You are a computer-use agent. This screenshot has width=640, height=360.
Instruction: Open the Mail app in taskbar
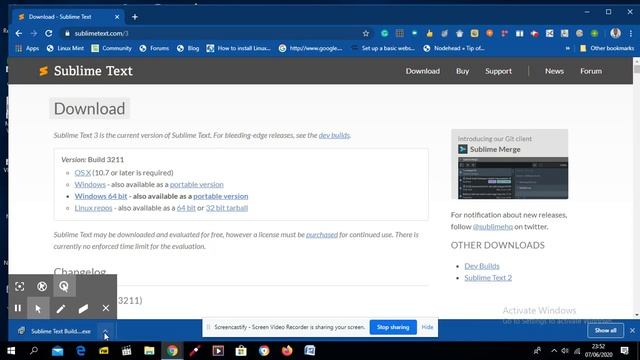58,351
